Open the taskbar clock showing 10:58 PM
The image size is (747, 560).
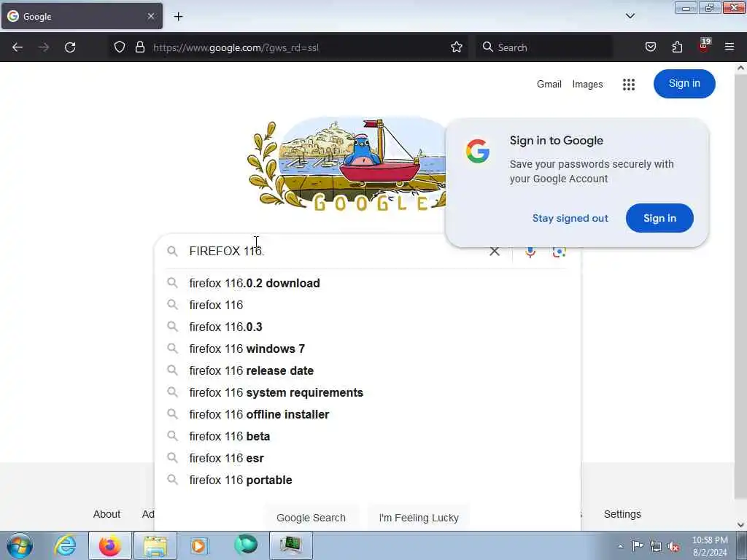pyautogui.click(x=710, y=546)
